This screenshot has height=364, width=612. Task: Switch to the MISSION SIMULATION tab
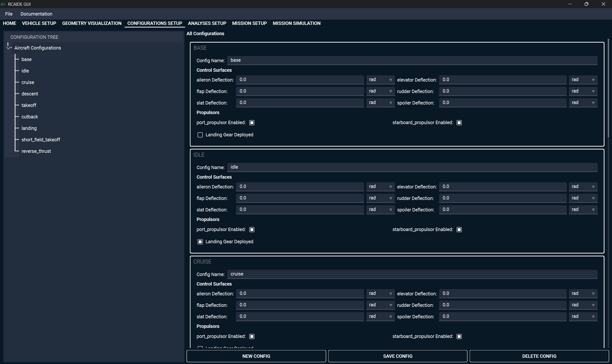pyautogui.click(x=297, y=23)
